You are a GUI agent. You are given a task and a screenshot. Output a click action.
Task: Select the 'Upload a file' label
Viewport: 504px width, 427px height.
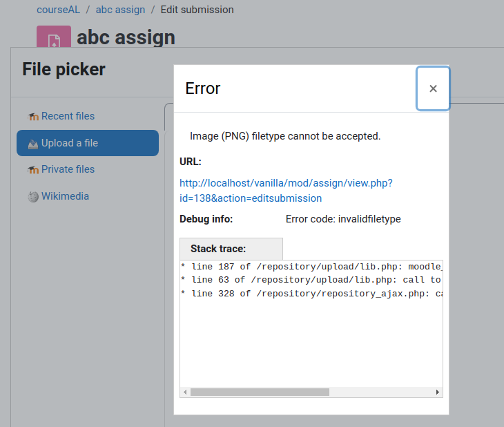[x=70, y=143]
